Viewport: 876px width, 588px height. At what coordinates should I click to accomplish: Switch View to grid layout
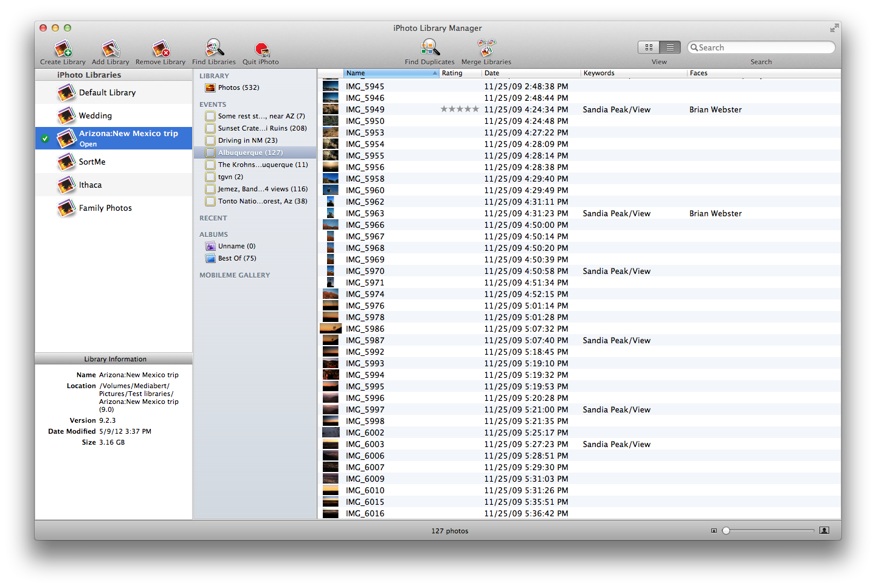coord(649,47)
